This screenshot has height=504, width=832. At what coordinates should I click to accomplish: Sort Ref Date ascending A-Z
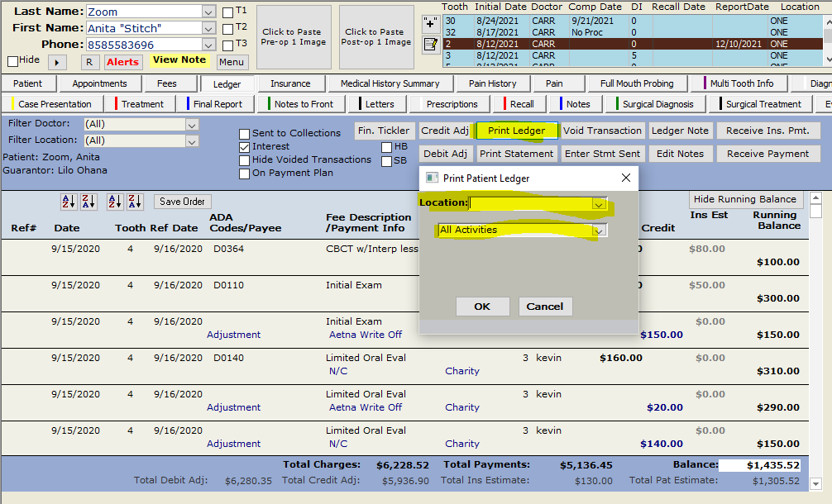[x=115, y=202]
